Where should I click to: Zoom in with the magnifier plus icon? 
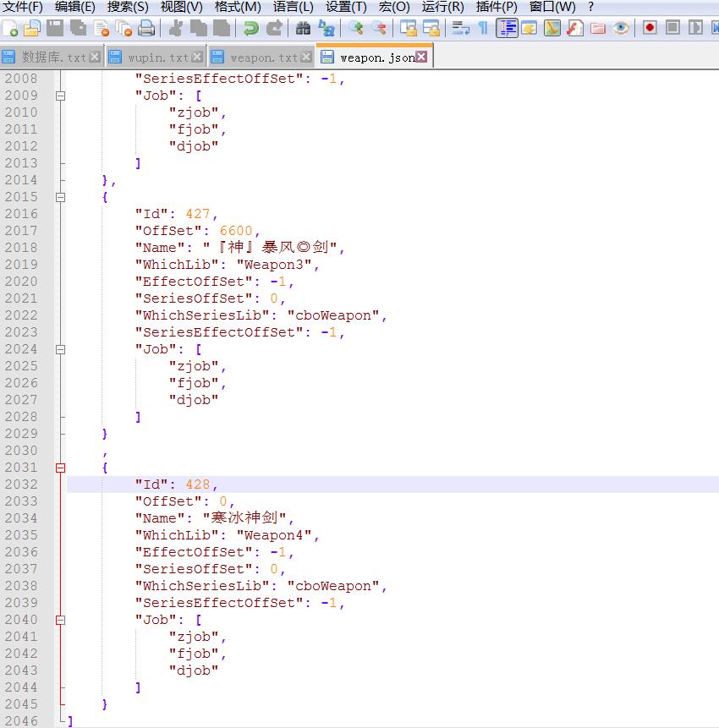coord(356,28)
